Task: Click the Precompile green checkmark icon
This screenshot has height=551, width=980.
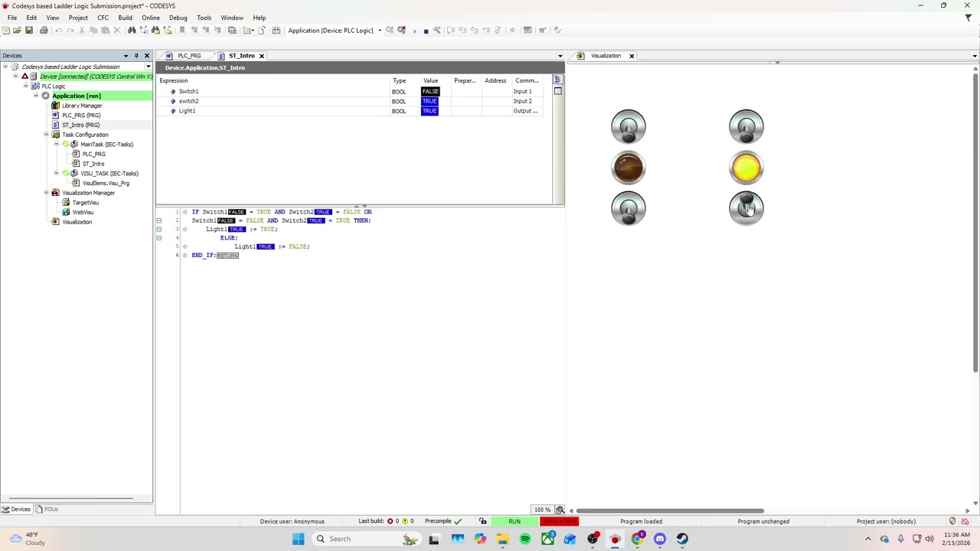Action: point(458,521)
